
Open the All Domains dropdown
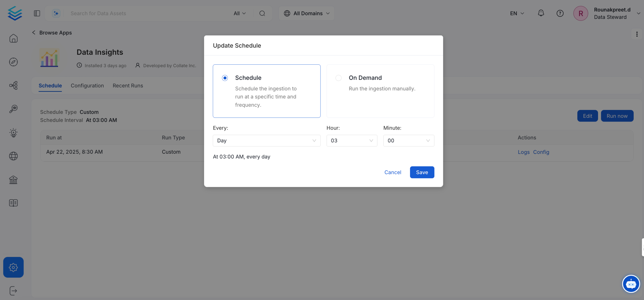click(x=307, y=13)
